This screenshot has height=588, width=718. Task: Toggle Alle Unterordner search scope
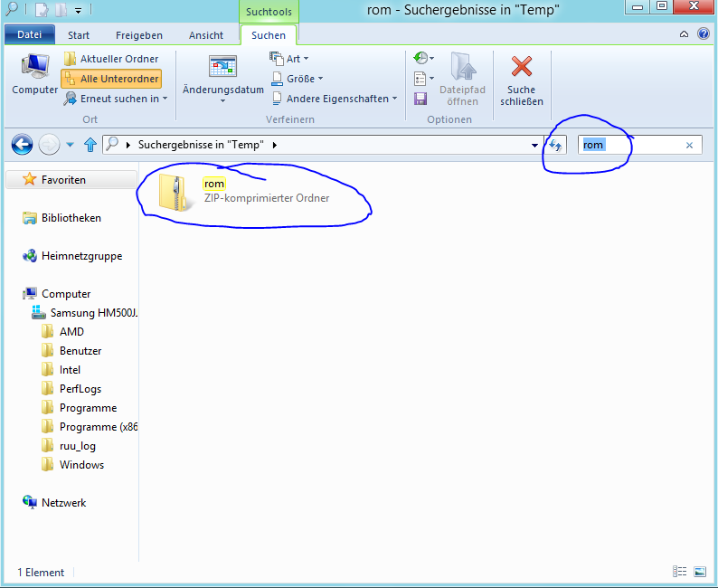pos(111,79)
